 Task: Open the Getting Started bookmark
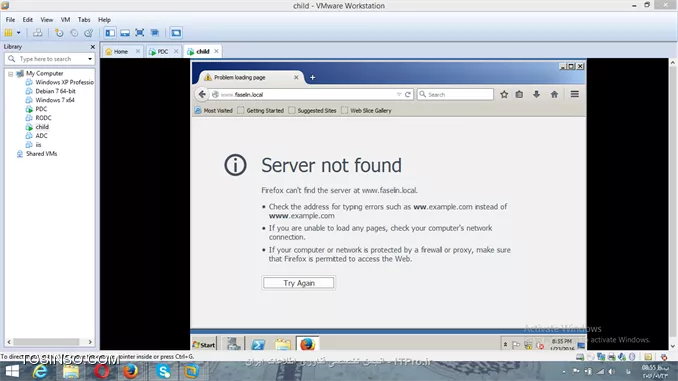click(x=261, y=111)
